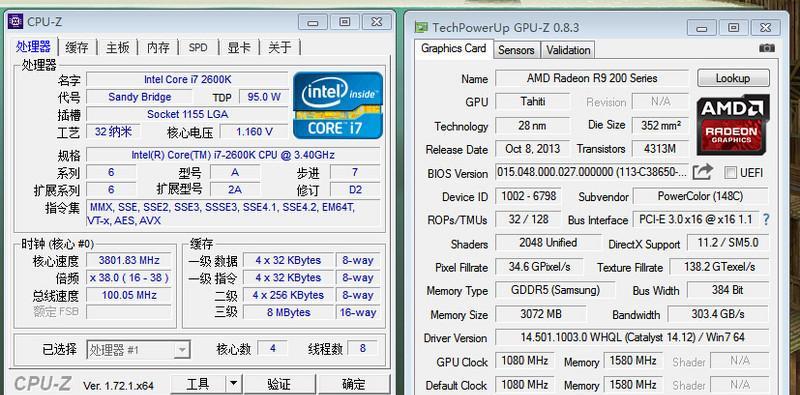Screen dimensions: 800x395
Task: Click the BIOS version string field
Action: point(592,172)
